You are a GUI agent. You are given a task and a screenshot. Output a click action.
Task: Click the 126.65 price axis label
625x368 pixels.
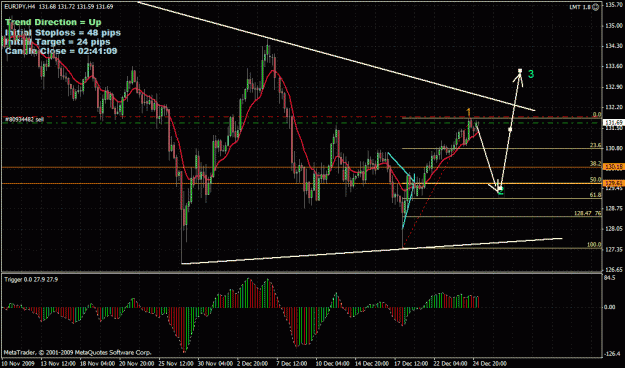[x=614, y=270]
